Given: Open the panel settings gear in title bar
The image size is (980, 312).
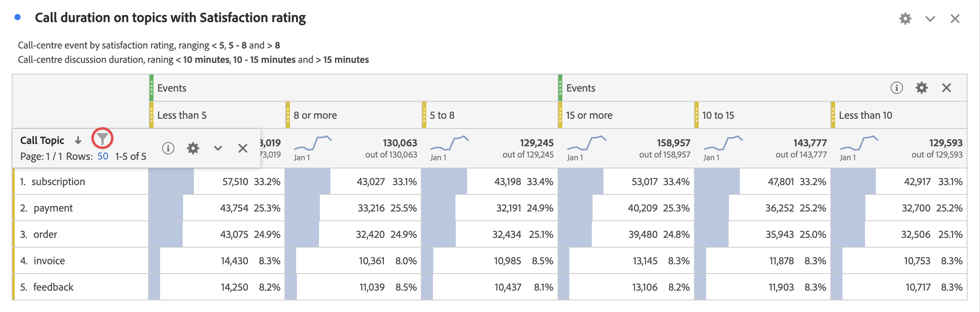Looking at the screenshot, I should point(905,19).
